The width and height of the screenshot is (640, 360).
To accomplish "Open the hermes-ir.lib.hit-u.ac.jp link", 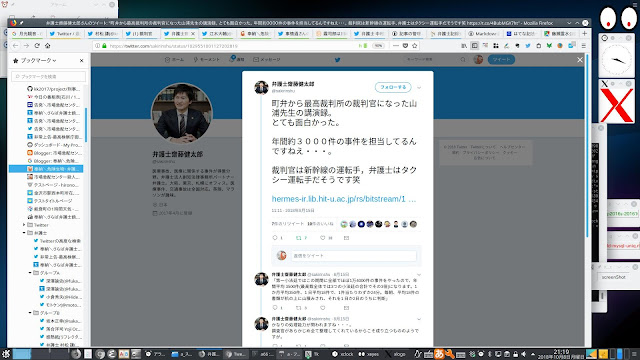I will [x=344, y=199].
